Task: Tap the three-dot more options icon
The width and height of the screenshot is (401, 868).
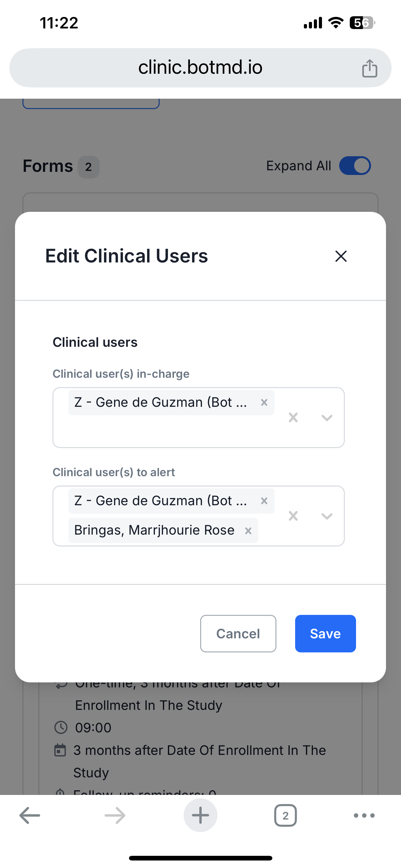Action: tap(364, 815)
